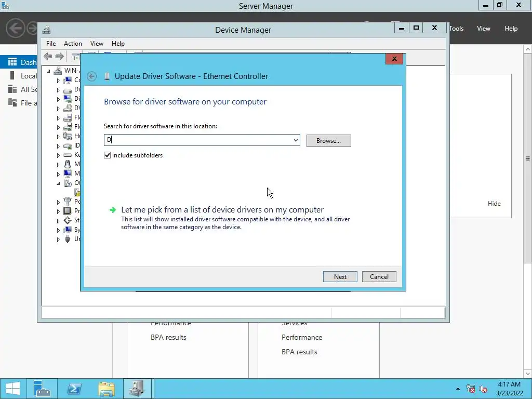The image size is (532, 399).
Task: Click Server Manager's back navigation arrow
Action: [x=15, y=28]
